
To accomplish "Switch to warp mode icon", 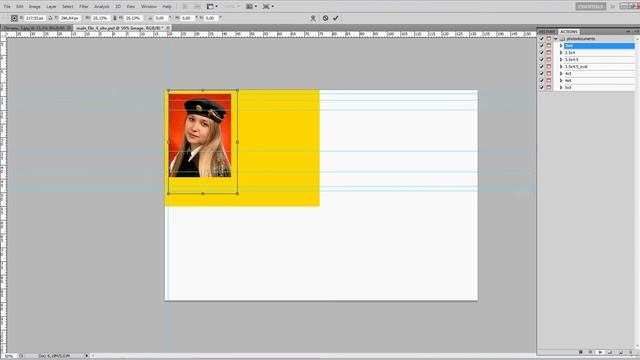I will point(313,18).
